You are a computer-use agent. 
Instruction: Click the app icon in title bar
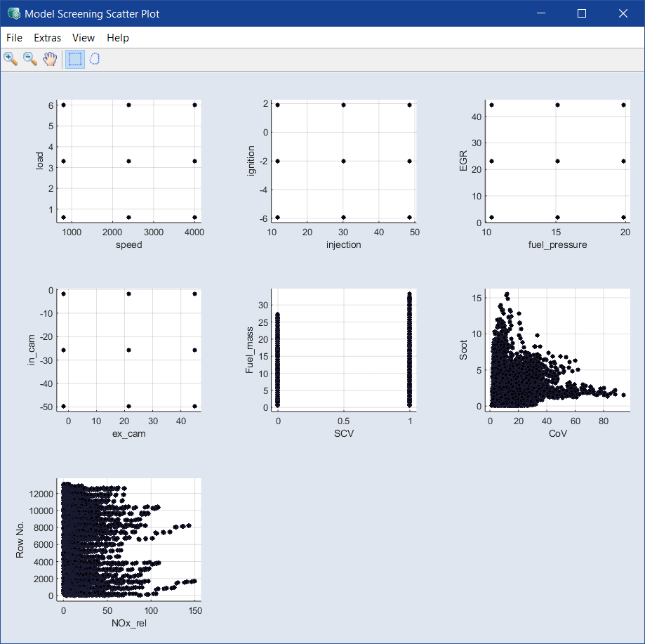(13, 13)
